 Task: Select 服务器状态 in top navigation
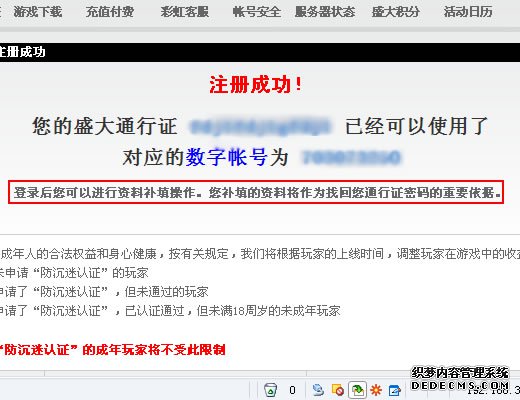point(325,12)
